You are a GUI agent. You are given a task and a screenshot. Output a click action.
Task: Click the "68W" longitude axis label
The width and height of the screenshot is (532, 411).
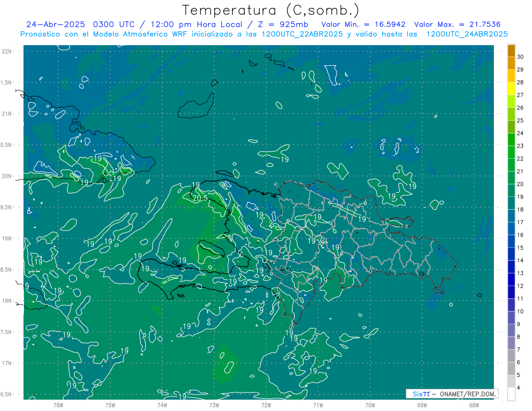473,405
